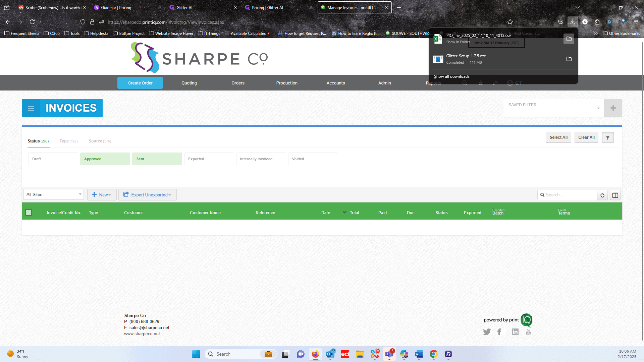
Task: Click the plus icon beside Saved Filter
Action: pyautogui.click(x=613, y=108)
